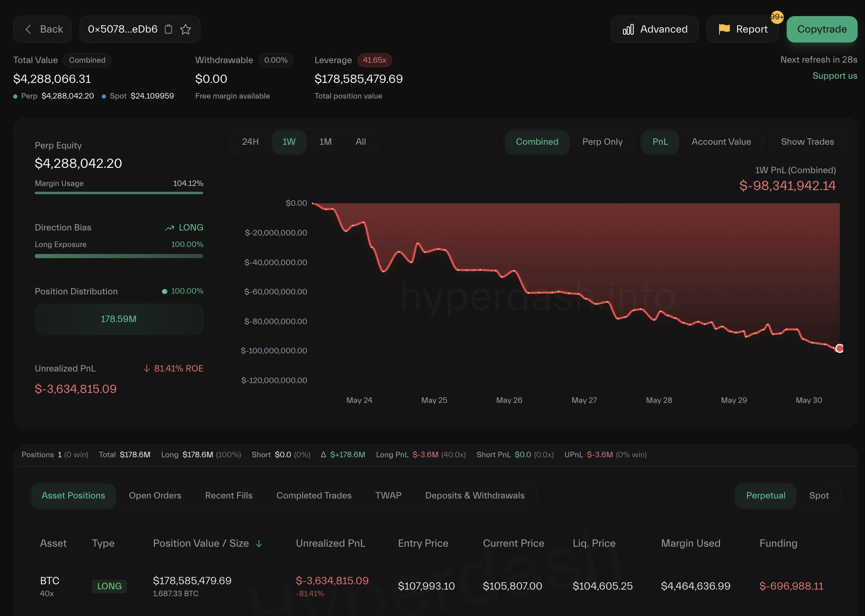Toggle chart to Perp Only

(x=602, y=142)
